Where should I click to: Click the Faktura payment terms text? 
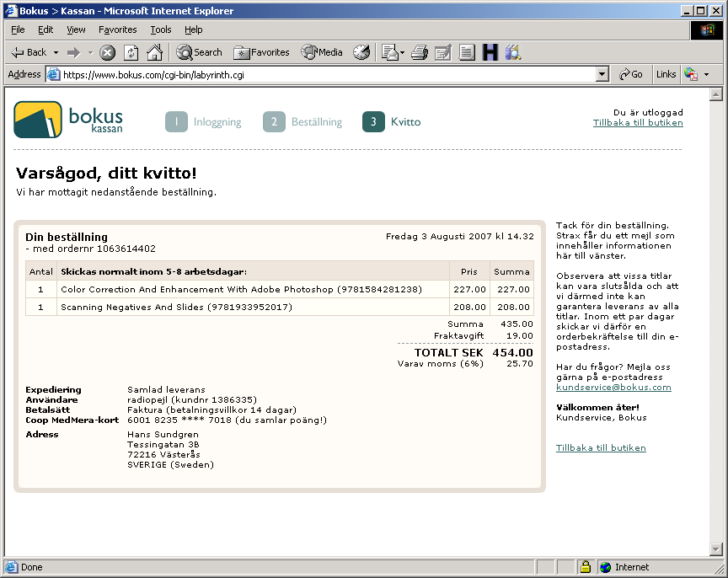click(211, 410)
